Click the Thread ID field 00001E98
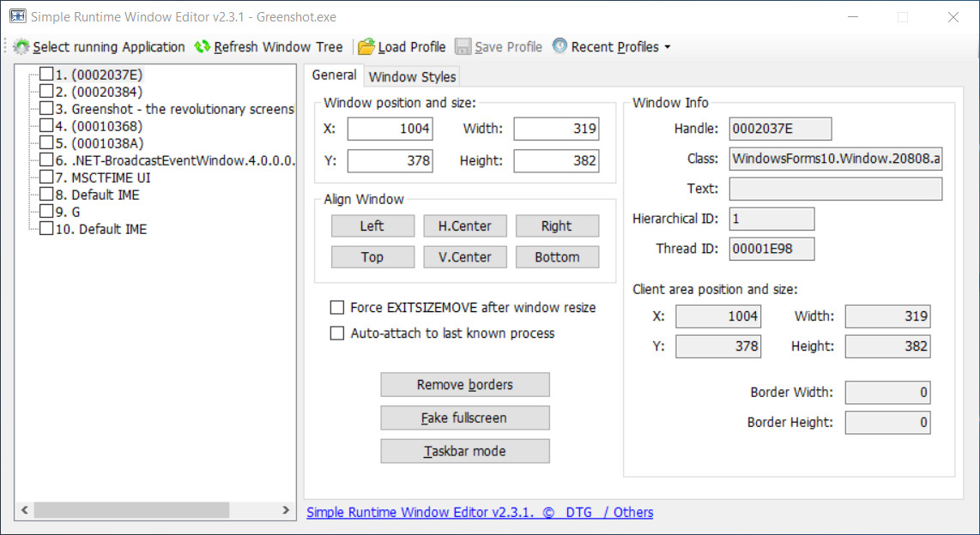This screenshot has height=535, width=980. coord(771,249)
